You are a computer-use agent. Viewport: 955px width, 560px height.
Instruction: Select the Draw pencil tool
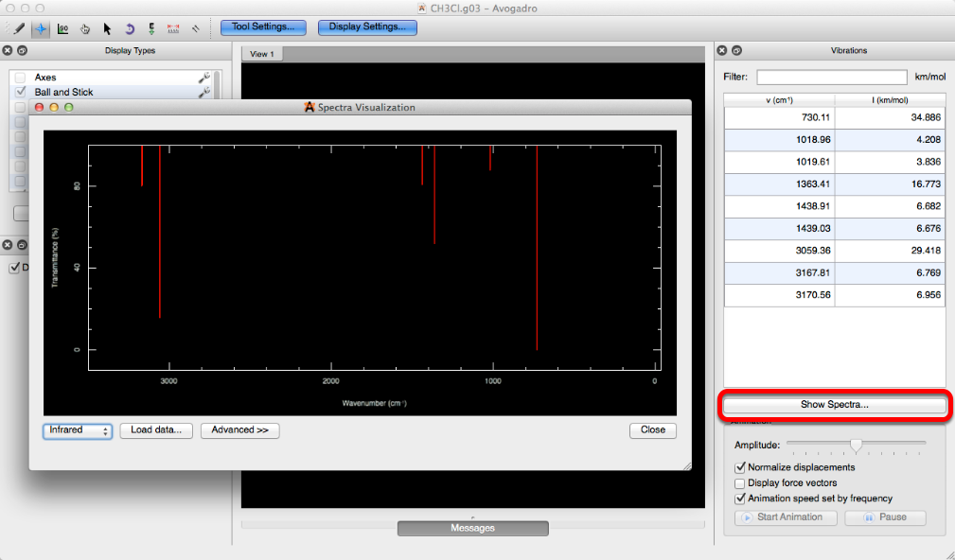19,28
